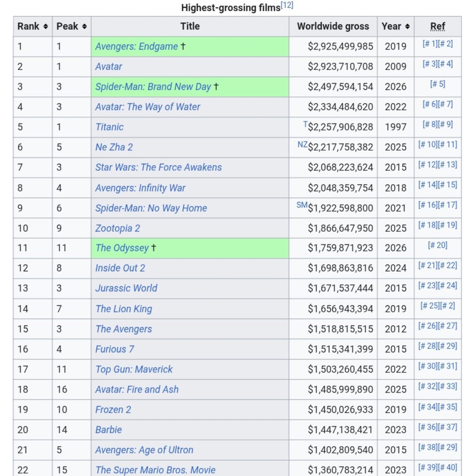Open citation 12 beside Highest-grossing films
The width and height of the screenshot is (476, 476).
(x=287, y=6)
